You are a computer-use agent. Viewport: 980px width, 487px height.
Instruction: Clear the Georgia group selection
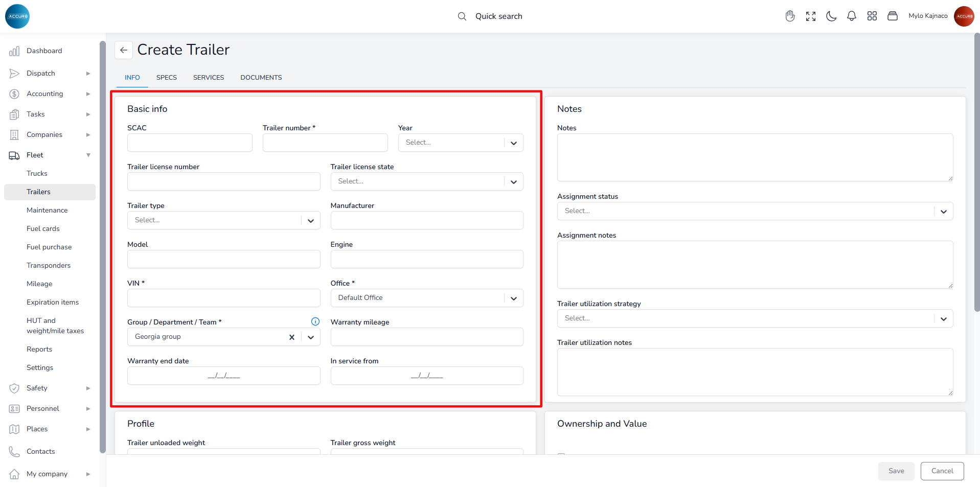(292, 337)
